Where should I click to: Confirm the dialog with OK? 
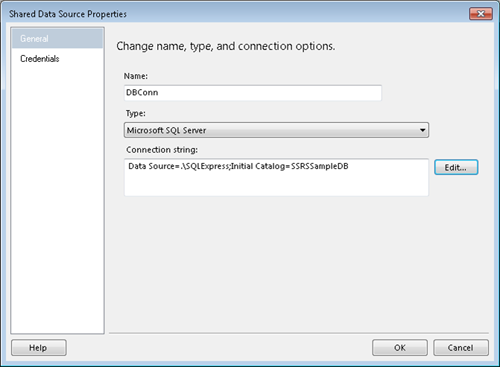400,348
